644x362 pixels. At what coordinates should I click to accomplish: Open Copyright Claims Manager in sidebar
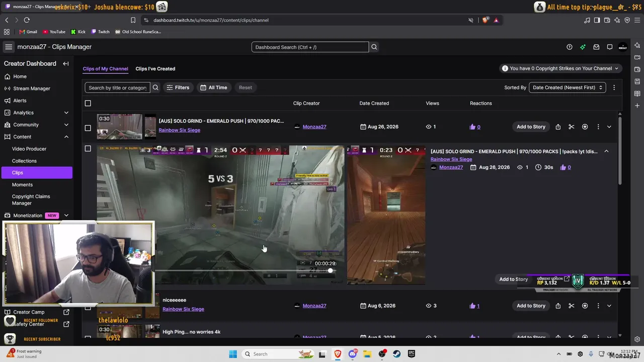[31, 200]
